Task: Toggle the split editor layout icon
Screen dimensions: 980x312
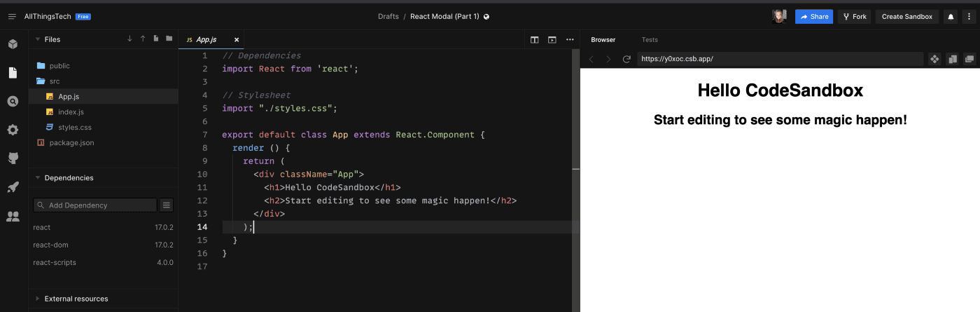Action: pyautogui.click(x=534, y=40)
